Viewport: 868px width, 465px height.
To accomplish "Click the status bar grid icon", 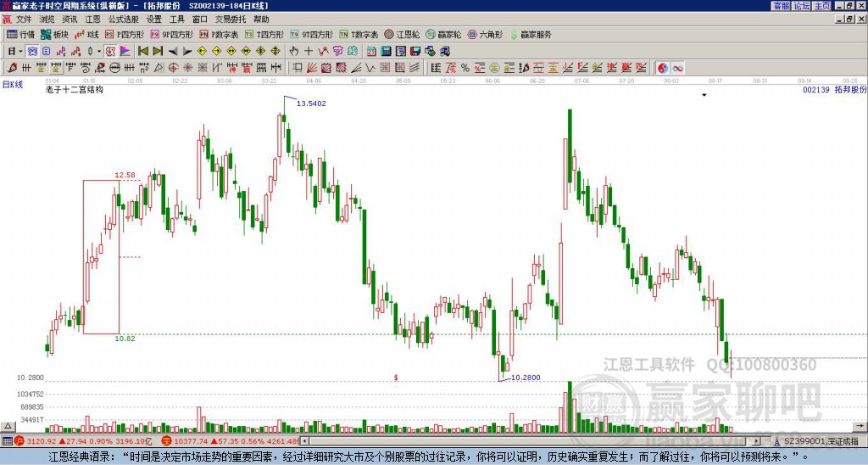I will point(7,441).
